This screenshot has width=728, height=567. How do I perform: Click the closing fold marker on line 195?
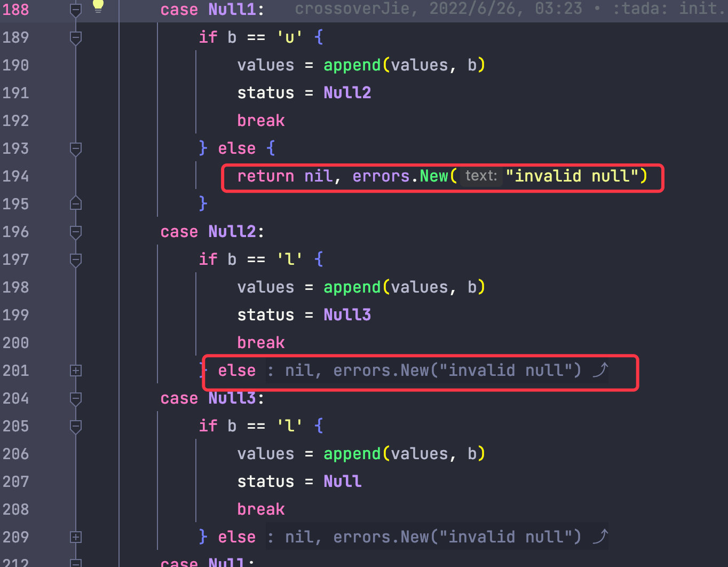pos(76,203)
